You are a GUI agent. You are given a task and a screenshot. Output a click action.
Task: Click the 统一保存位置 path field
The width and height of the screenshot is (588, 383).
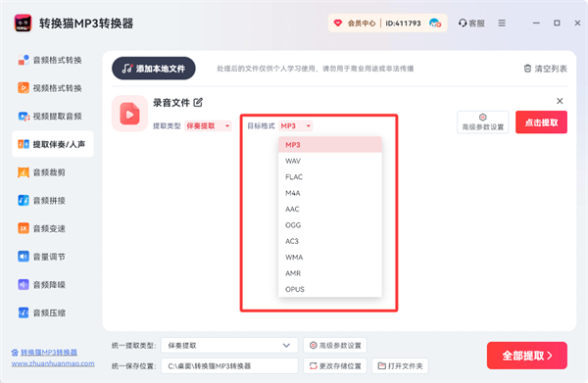229,365
